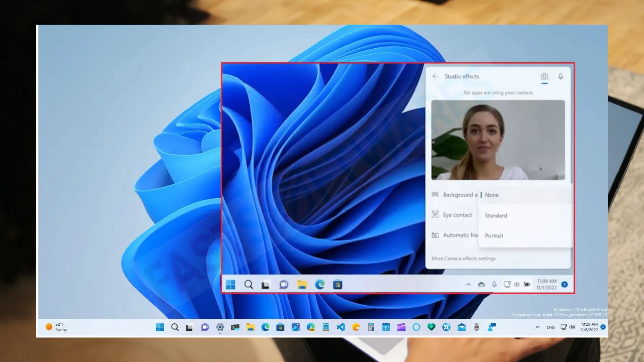The width and height of the screenshot is (644, 362).
Task: Open Feedback Hub on the main taskbar
Action: (x=492, y=327)
